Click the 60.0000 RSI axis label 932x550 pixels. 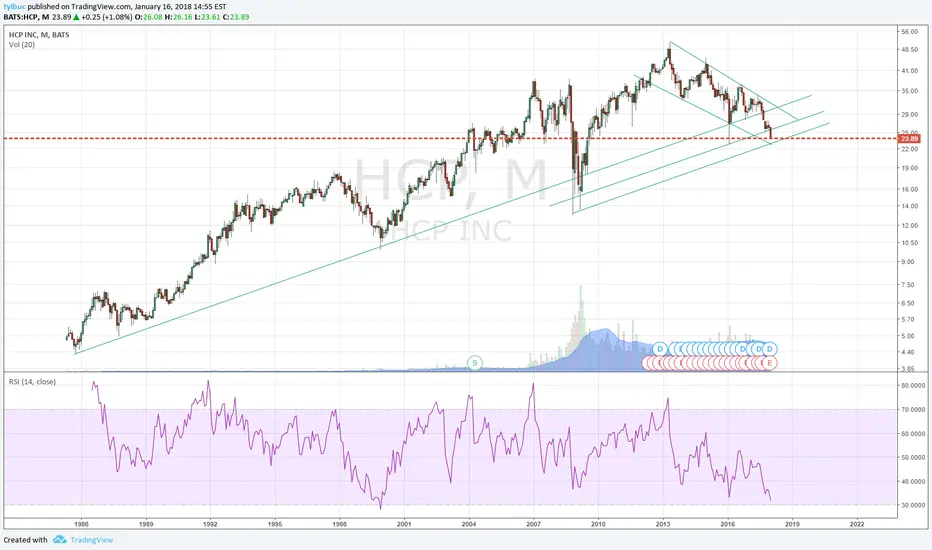coord(913,434)
